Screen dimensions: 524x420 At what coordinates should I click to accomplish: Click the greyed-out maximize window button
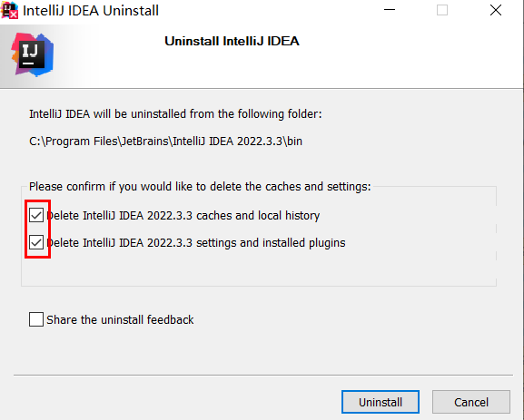[x=442, y=10]
